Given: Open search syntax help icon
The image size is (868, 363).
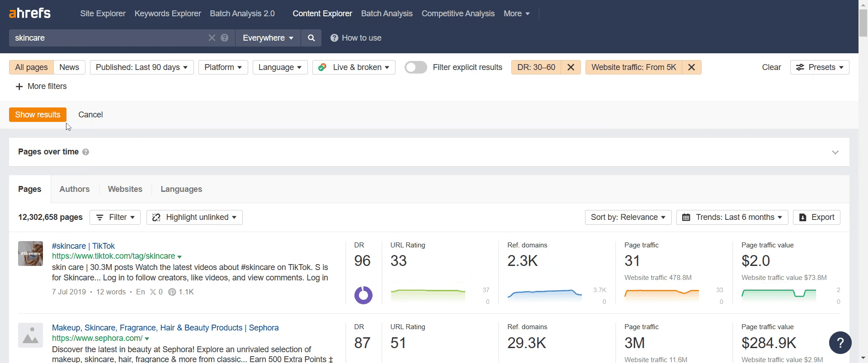Looking at the screenshot, I should click(x=225, y=38).
